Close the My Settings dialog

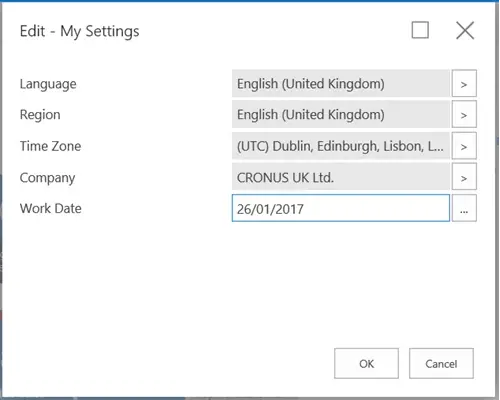tap(465, 30)
